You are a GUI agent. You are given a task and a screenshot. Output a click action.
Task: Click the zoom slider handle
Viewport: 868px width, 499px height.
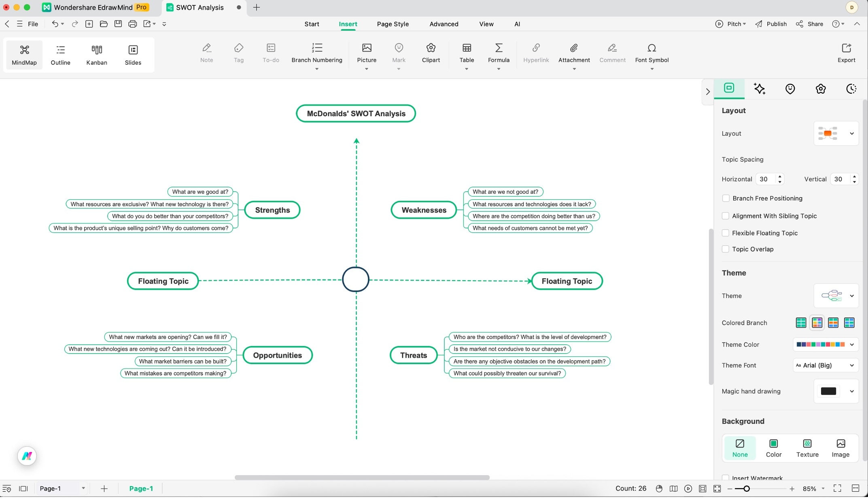[x=747, y=489]
